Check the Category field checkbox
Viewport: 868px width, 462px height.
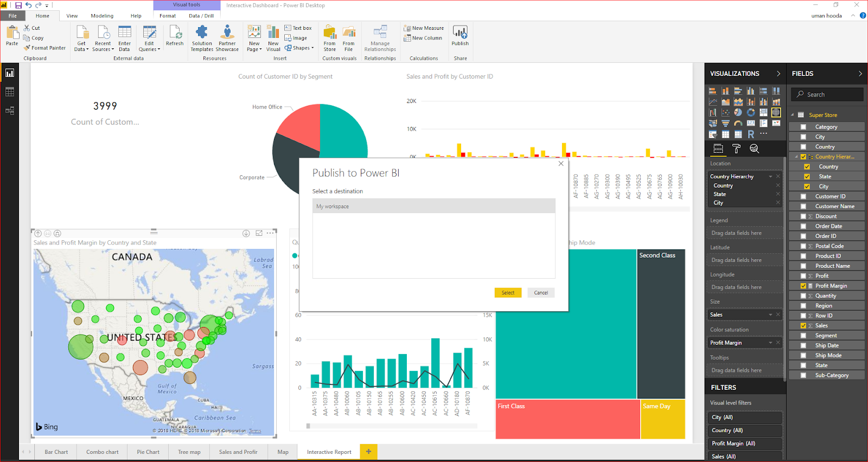803,127
